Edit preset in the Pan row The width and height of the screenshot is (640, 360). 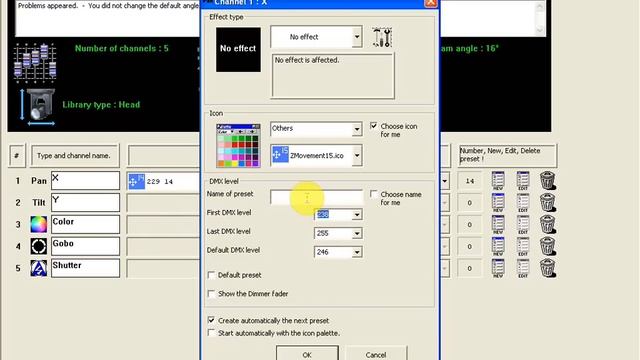click(523, 181)
